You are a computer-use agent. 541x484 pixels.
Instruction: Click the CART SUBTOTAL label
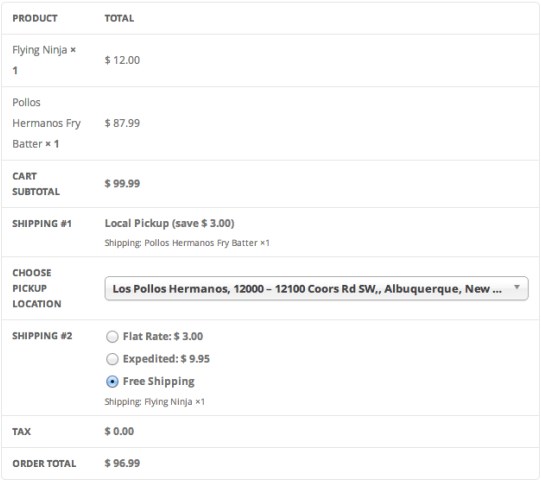(36, 184)
